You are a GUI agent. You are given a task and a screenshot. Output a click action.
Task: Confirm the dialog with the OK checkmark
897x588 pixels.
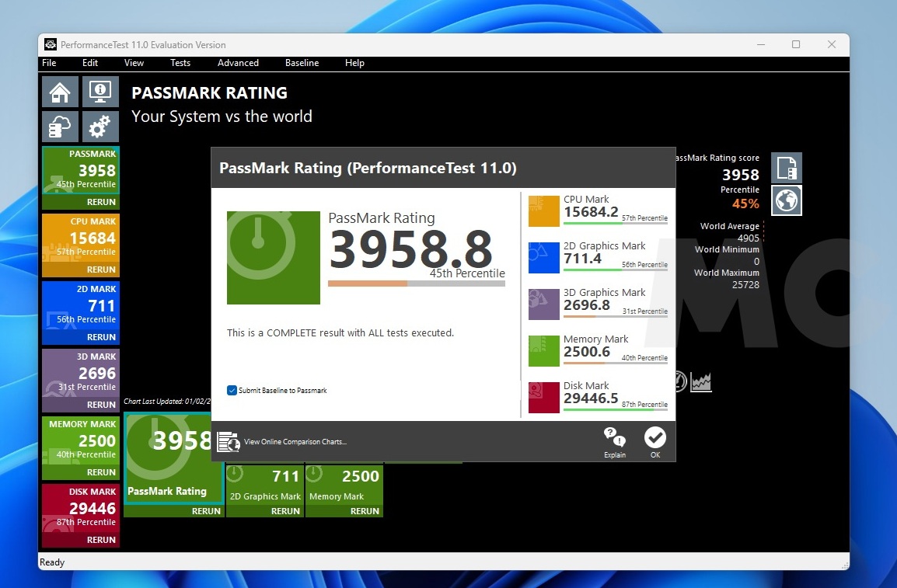pos(655,437)
